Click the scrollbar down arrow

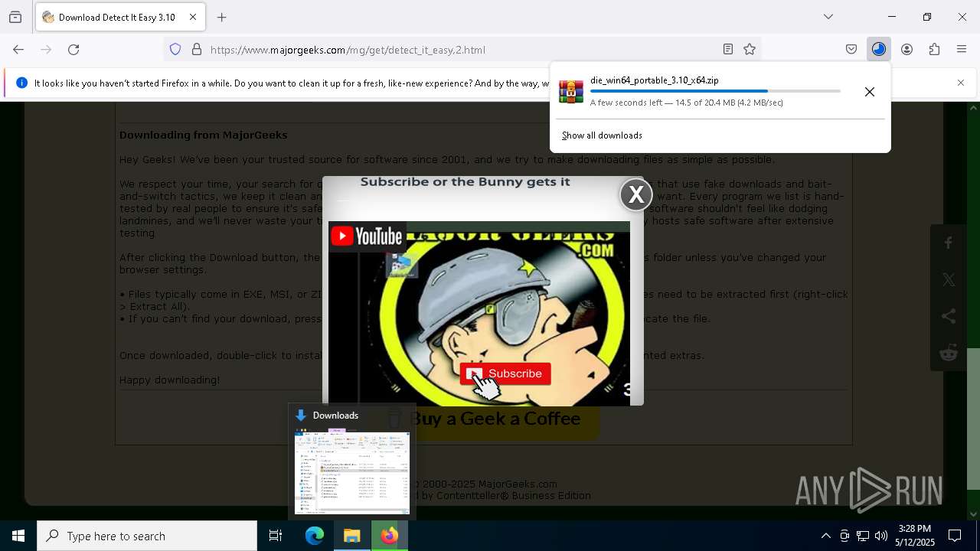pyautogui.click(x=974, y=514)
